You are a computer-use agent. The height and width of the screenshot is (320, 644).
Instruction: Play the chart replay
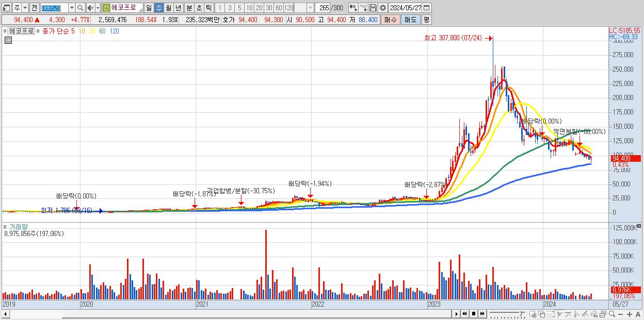pos(457,314)
